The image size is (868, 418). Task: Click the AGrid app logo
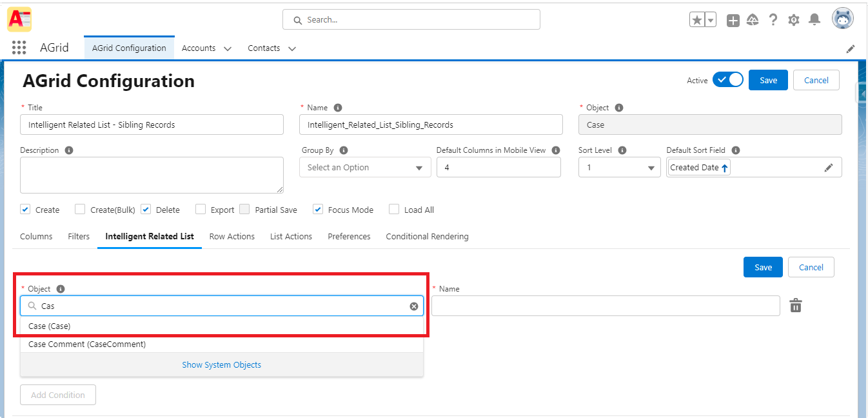coord(19,19)
